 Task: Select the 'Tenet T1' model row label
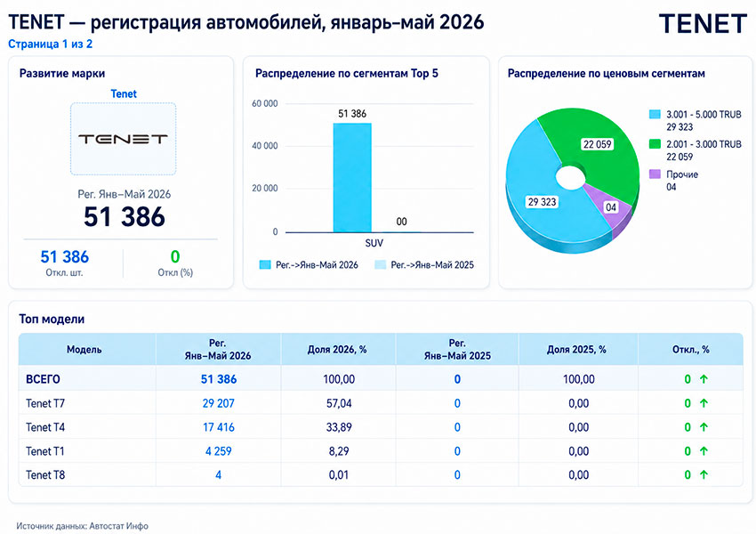(44, 451)
